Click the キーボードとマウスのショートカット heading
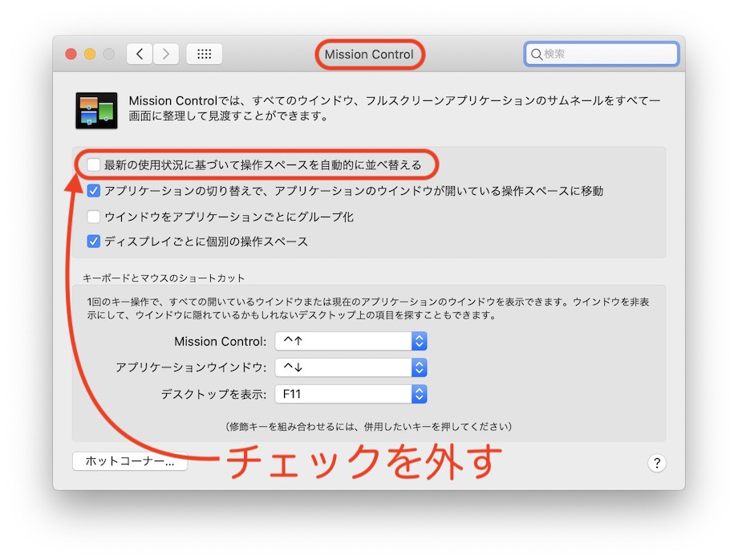Viewport: 738px width, 560px height. 164,278
